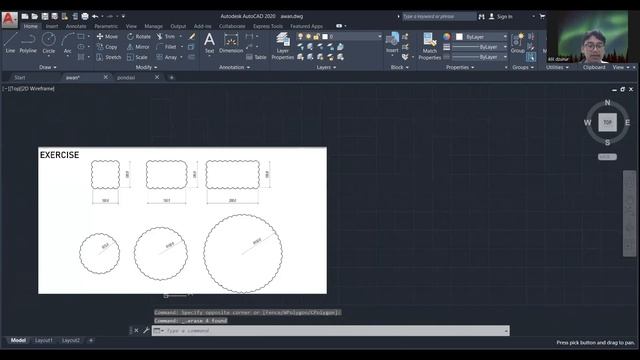The width and height of the screenshot is (640, 360).
Task: Click the Plot print icon in quick access toolbar
Action: [85, 16]
